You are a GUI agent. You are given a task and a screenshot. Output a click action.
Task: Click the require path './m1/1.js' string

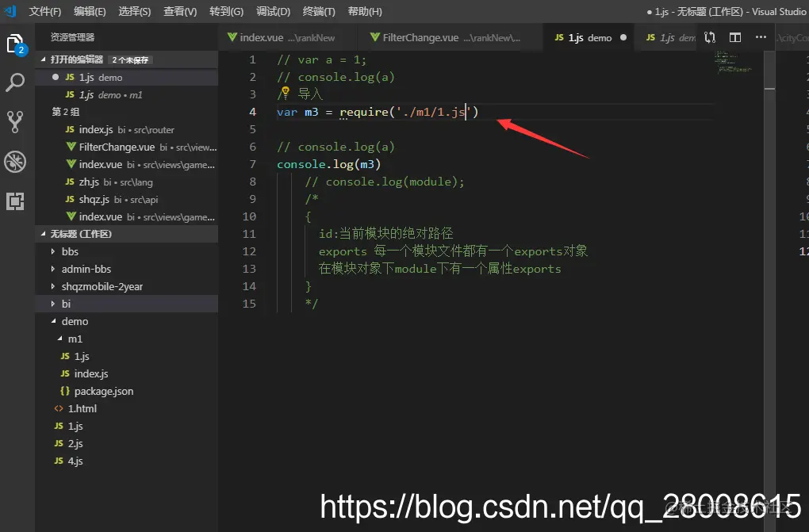434,112
